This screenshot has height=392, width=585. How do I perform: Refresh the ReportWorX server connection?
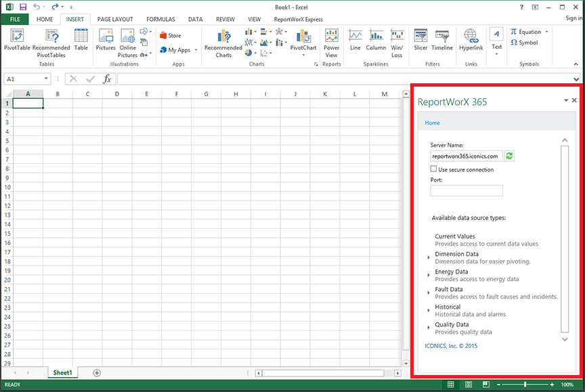click(x=509, y=156)
